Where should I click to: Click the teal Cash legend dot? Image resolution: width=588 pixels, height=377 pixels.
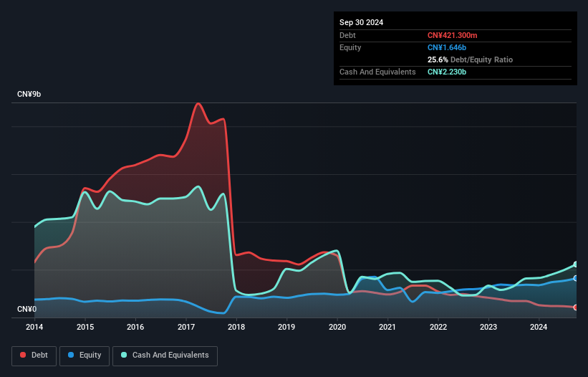[124, 355]
